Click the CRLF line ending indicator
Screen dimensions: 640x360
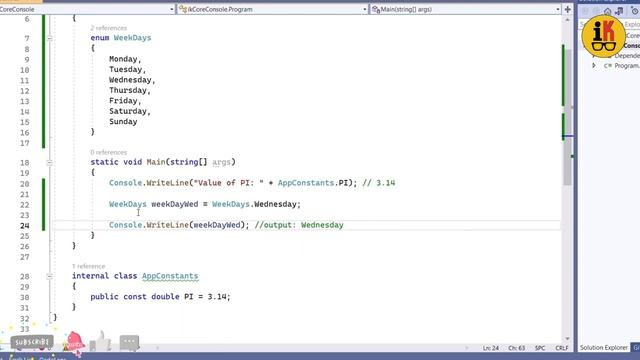point(562,348)
